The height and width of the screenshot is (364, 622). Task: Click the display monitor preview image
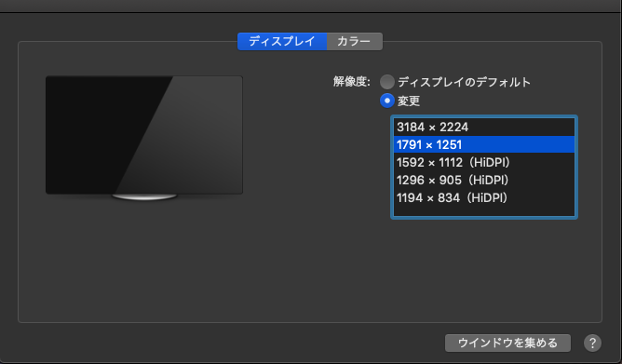tap(144, 138)
